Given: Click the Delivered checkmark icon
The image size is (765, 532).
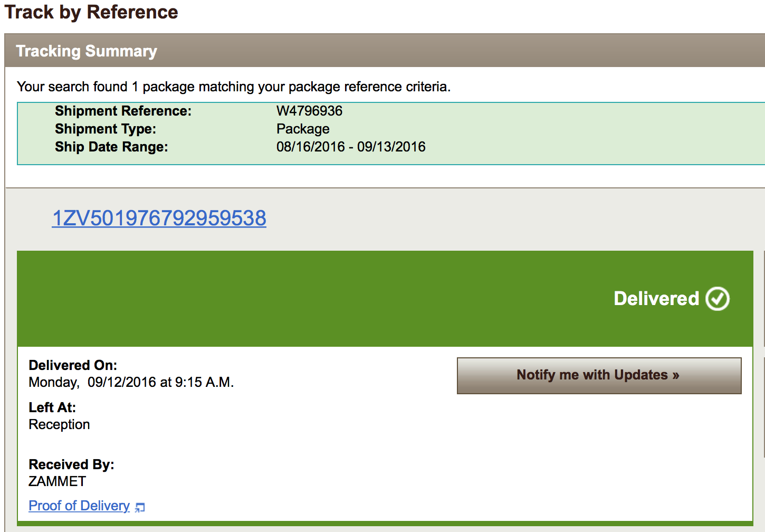Looking at the screenshot, I should 718,299.
